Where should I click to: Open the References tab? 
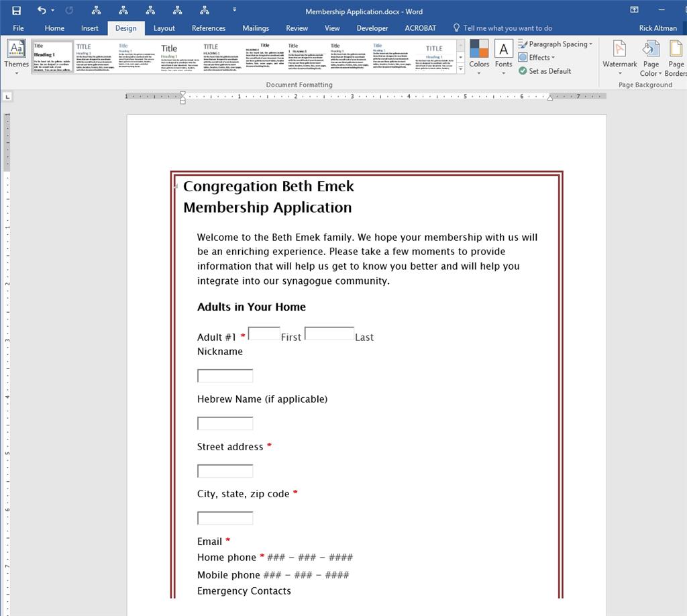209,28
